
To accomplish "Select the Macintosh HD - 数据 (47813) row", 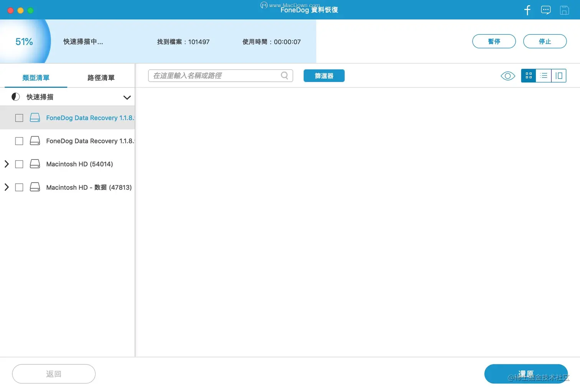I will coord(68,187).
